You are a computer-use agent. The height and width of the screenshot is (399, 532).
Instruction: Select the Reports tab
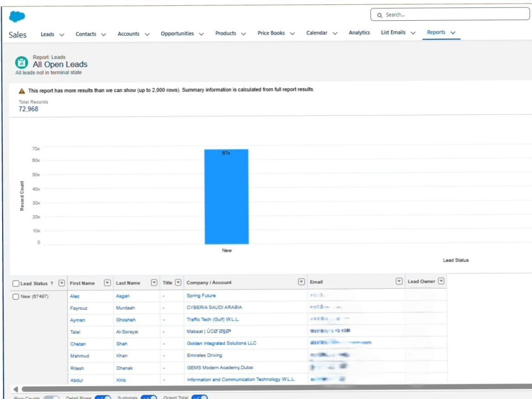436,32
